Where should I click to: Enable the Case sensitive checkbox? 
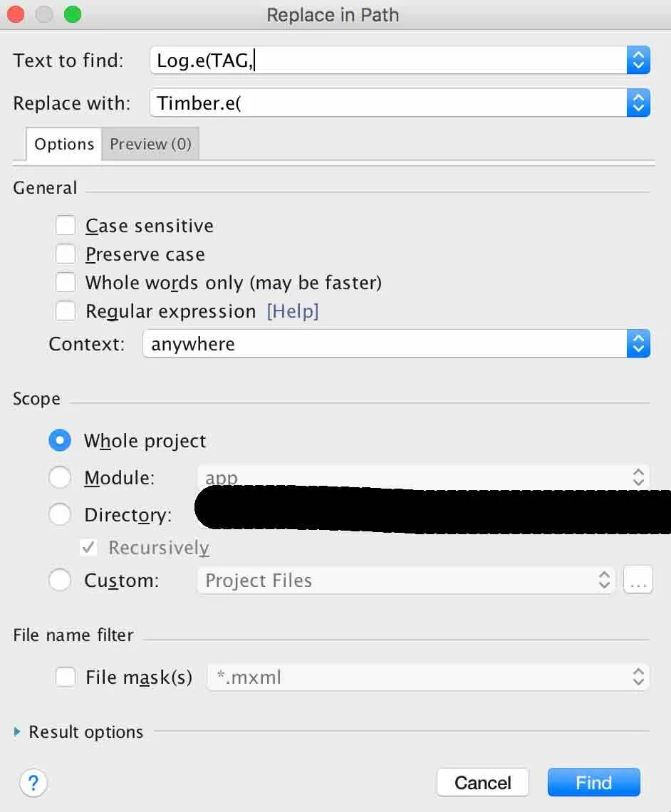point(66,226)
